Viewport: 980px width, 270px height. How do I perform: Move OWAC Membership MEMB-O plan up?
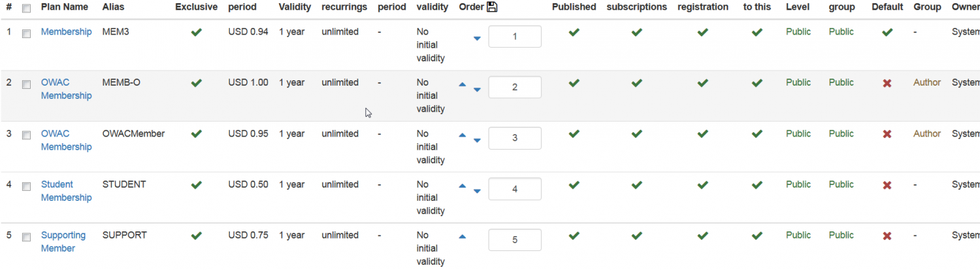click(x=463, y=84)
